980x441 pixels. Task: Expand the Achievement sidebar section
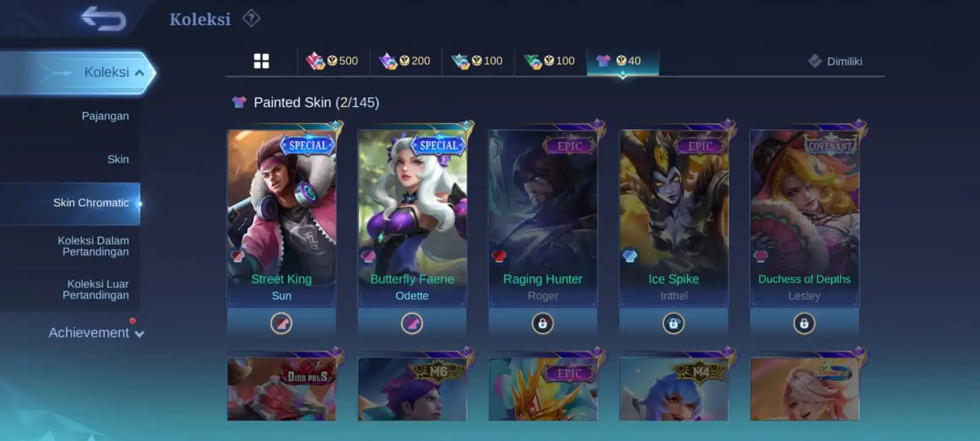click(96, 333)
